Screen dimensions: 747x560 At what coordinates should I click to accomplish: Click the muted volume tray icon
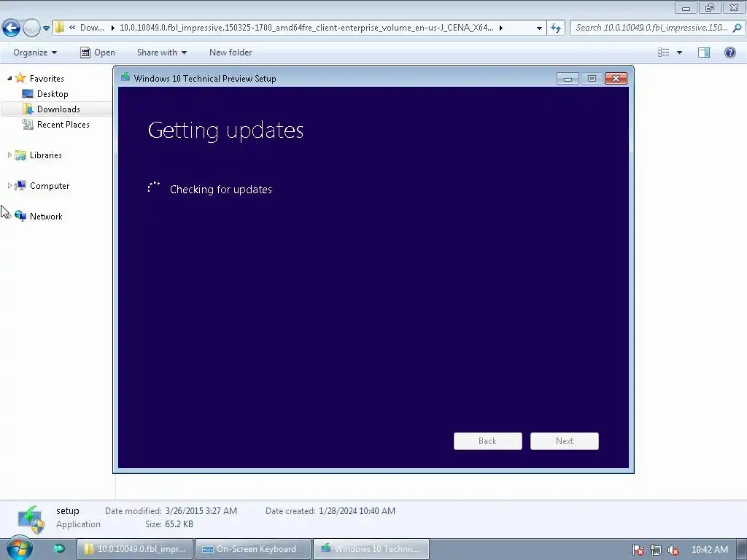coord(673,550)
